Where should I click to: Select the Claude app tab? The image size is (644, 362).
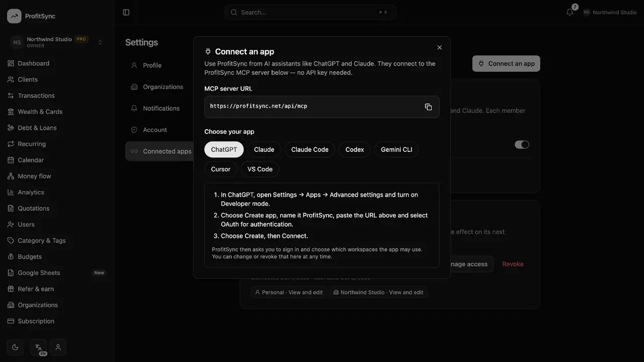(x=264, y=149)
